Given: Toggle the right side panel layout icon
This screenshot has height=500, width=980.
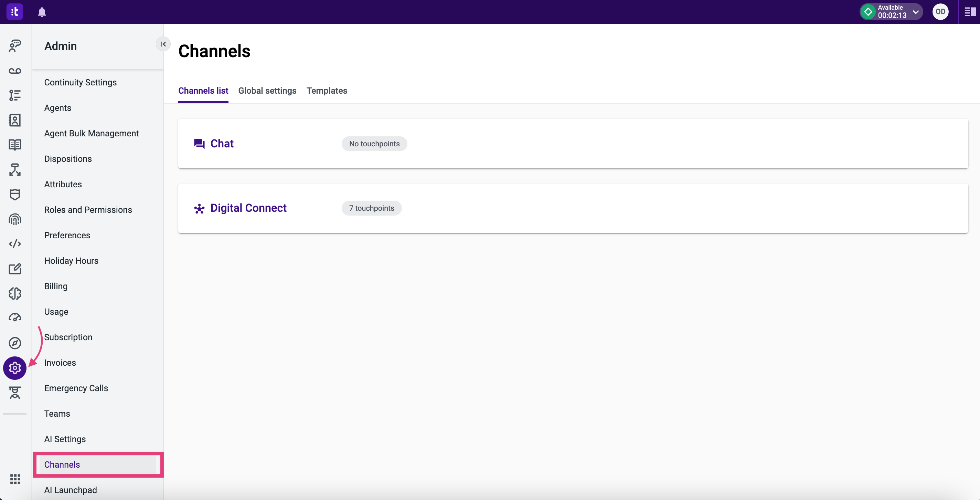Looking at the screenshot, I should click(x=969, y=12).
